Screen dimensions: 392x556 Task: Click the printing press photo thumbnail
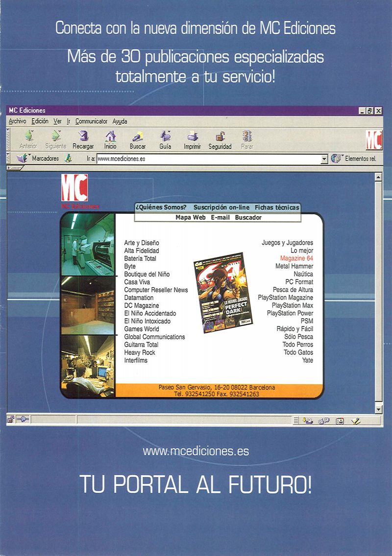pos(88,244)
